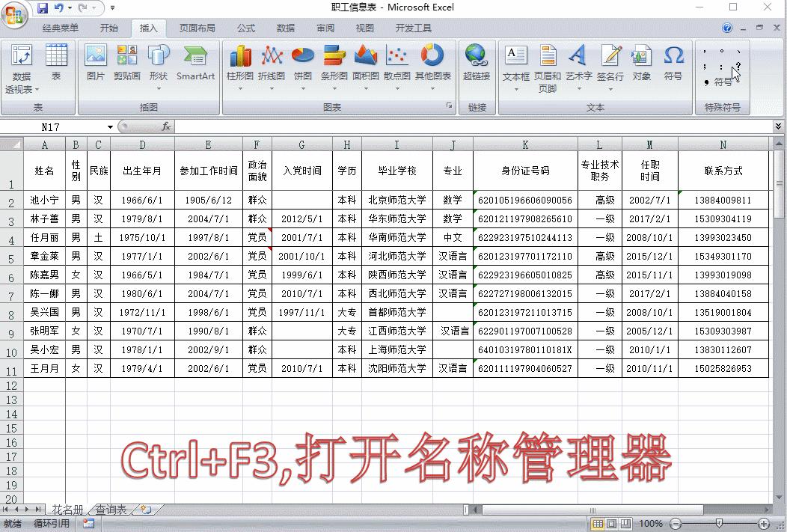Switch to the 查询表 sheet tab
Screen dimensions: 787x532
110,508
